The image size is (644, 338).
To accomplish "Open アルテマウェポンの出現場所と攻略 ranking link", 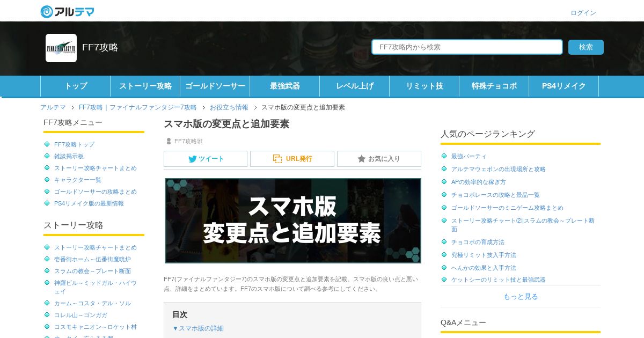I will pyautogui.click(x=498, y=169).
